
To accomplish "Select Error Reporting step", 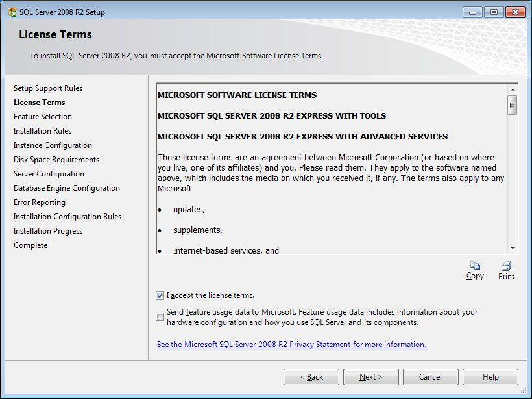I will [40, 202].
